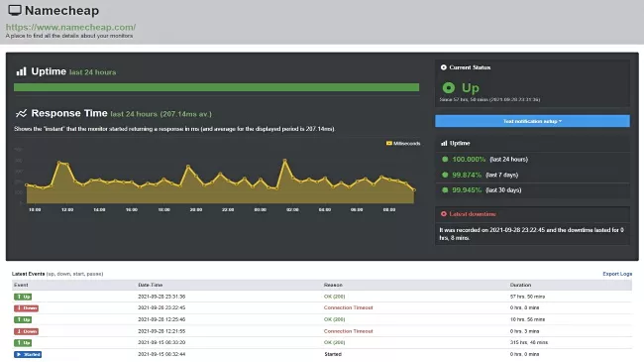
Task: Click the response peak near 02:00 on chart
Action: click(x=284, y=160)
